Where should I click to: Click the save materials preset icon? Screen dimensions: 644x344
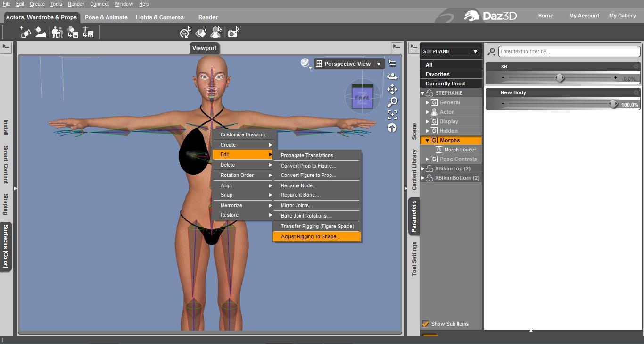73,32
